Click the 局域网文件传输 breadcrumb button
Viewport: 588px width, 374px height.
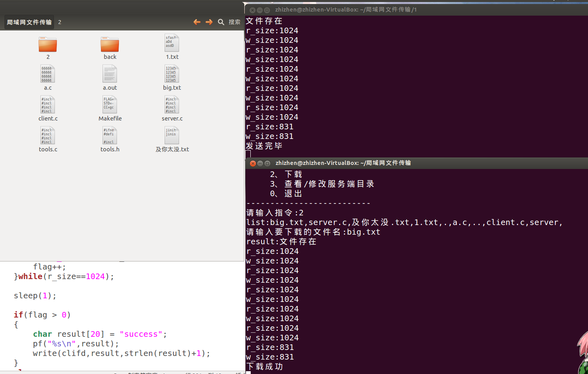click(28, 22)
